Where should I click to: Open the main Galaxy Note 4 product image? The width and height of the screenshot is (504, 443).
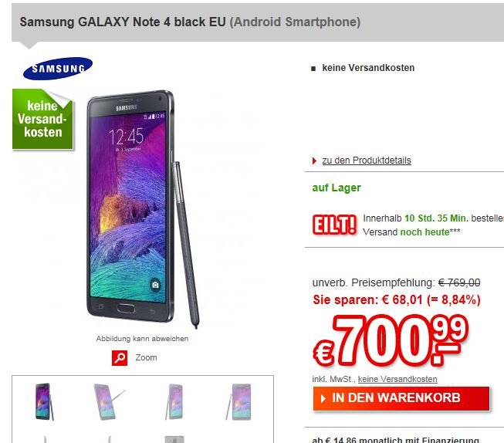(143, 209)
